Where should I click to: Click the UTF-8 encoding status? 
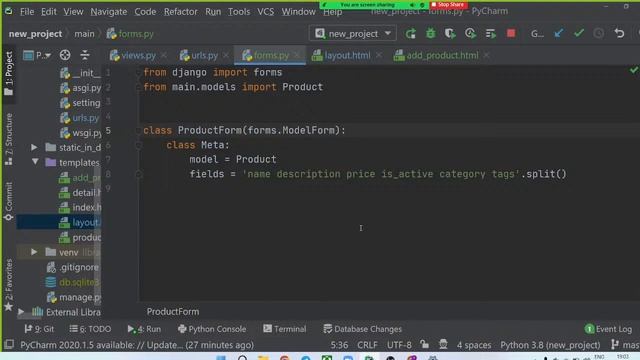tap(399, 345)
